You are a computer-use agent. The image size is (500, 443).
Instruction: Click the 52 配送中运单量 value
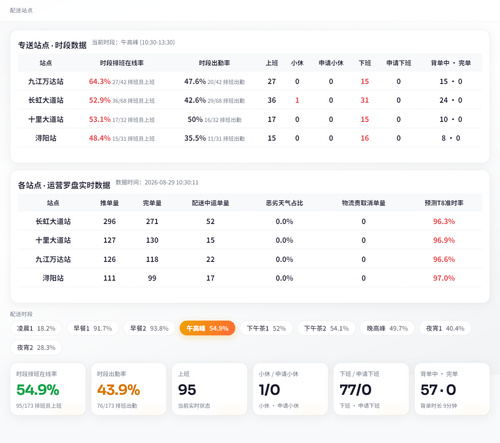point(210,221)
